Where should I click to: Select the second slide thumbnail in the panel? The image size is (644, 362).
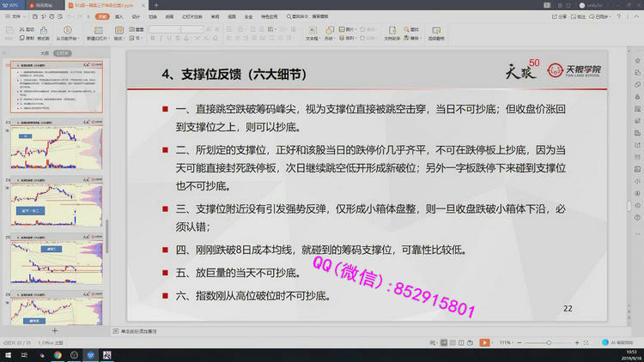[56, 146]
